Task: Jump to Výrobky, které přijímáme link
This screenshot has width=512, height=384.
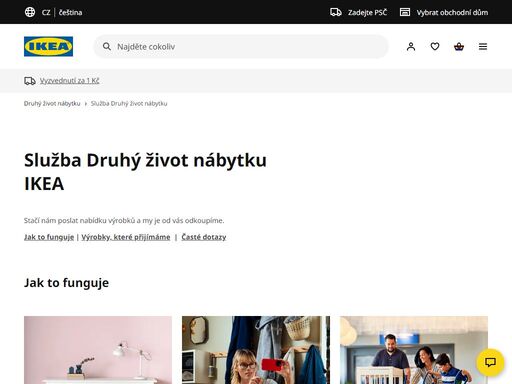Action: 126,237
